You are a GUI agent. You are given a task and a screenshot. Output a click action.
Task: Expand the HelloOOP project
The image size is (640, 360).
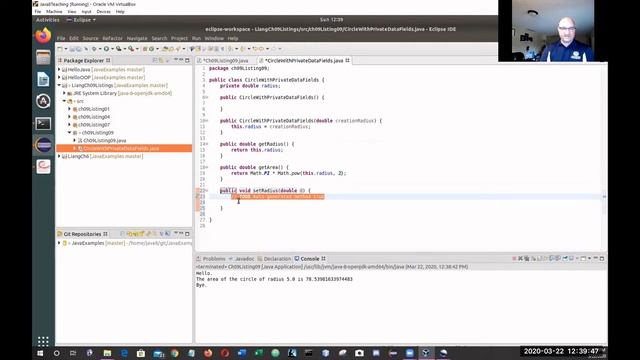59,78
